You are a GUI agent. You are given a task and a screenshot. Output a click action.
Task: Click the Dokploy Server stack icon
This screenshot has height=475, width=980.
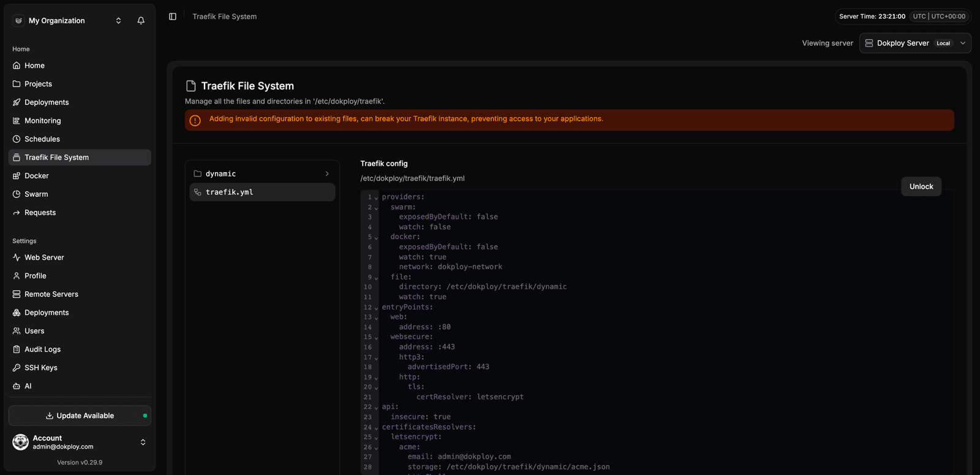click(869, 43)
